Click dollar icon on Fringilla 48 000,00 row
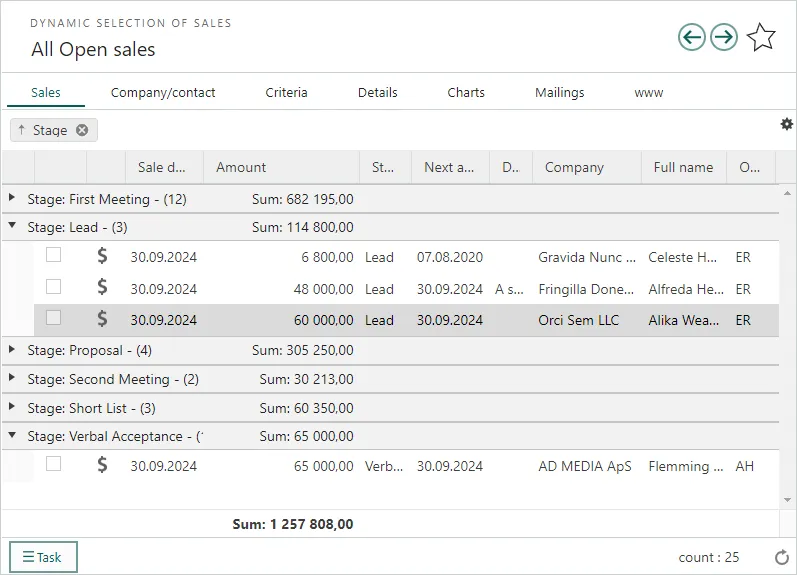 point(102,288)
